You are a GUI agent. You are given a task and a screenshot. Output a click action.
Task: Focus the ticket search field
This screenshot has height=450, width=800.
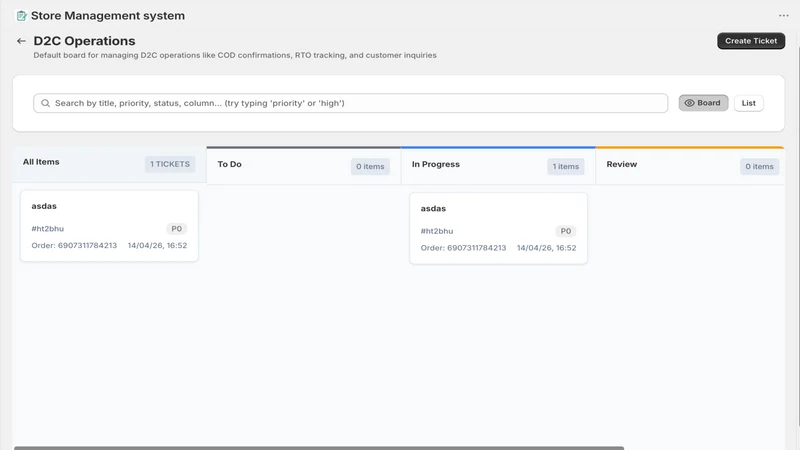point(351,103)
